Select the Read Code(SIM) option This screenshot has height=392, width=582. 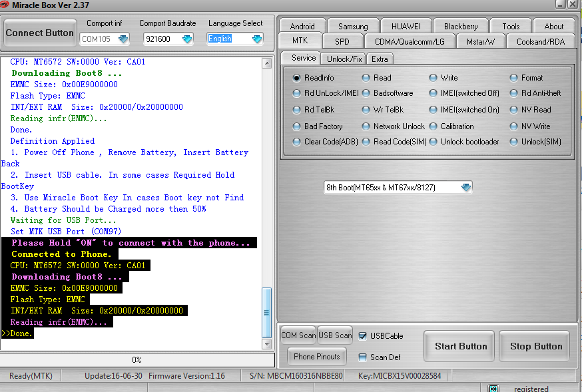366,142
